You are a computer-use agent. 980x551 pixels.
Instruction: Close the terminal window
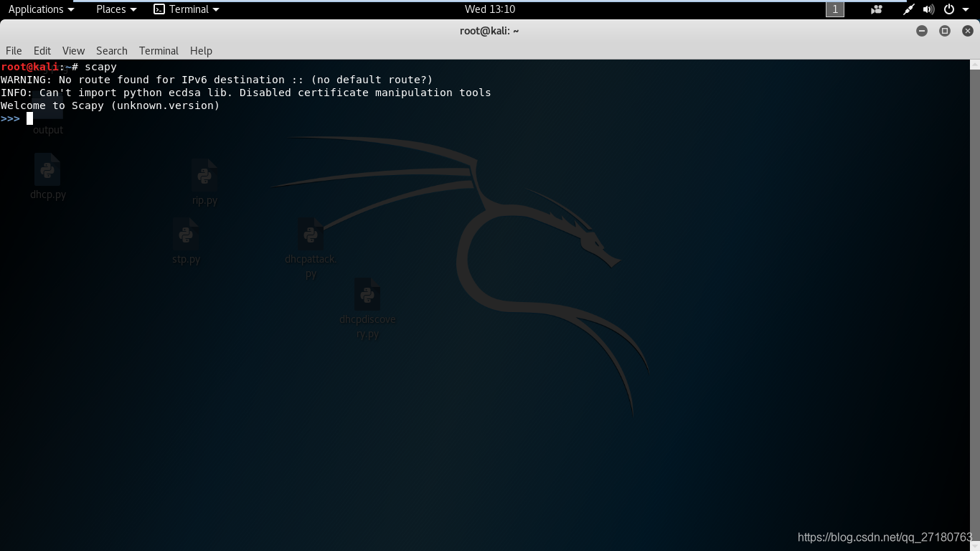[968, 31]
